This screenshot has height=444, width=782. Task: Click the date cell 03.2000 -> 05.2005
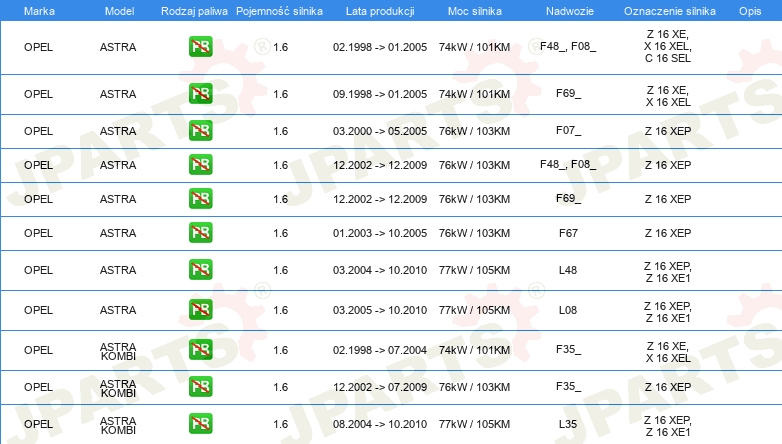coord(380,131)
